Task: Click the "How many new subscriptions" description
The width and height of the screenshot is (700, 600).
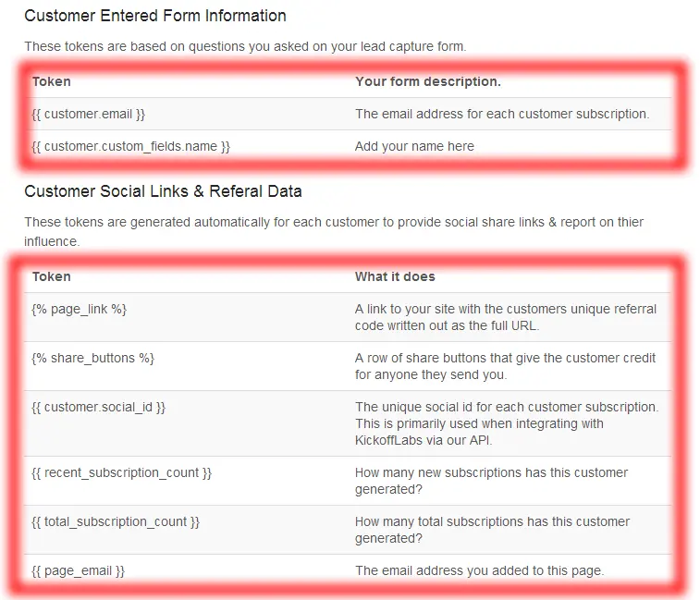Action: tap(491, 481)
